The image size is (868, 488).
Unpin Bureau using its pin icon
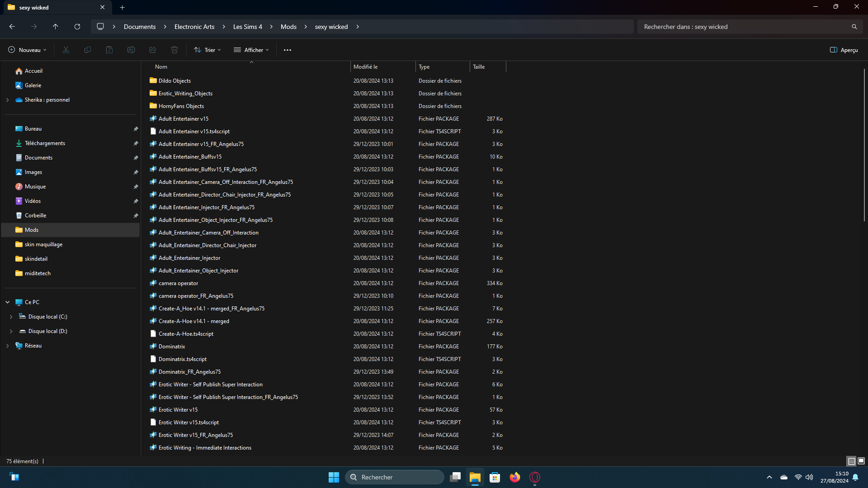(136, 129)
